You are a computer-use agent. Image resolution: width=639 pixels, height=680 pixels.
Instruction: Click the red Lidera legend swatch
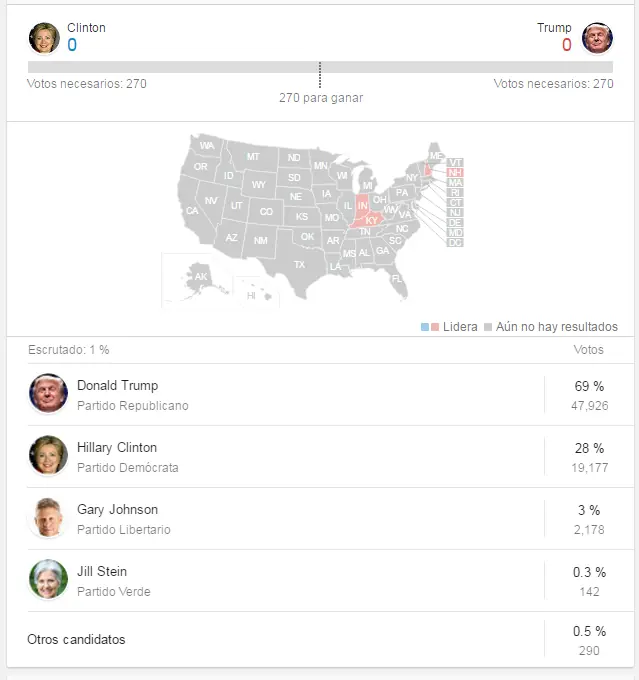(x=435, y=327)
